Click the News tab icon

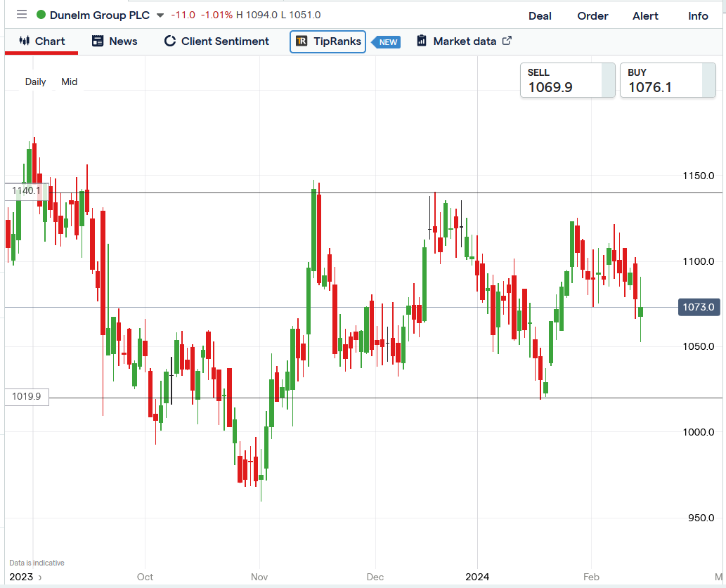point(98,41)
